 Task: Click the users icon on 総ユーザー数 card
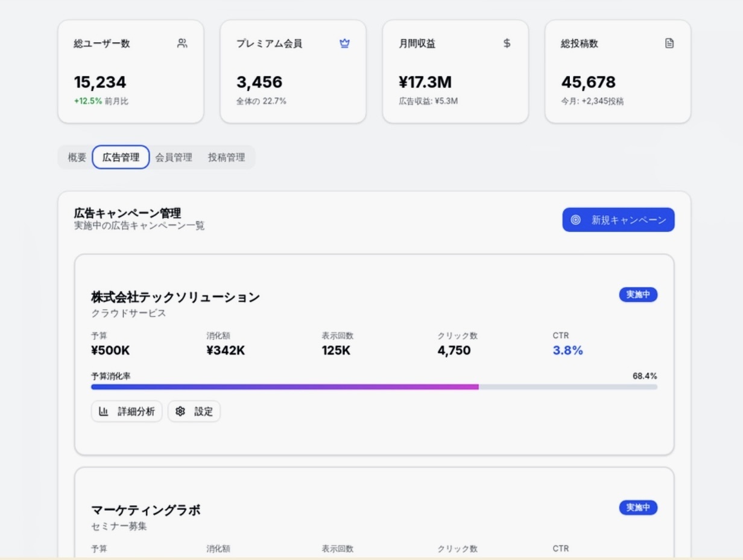182,43
